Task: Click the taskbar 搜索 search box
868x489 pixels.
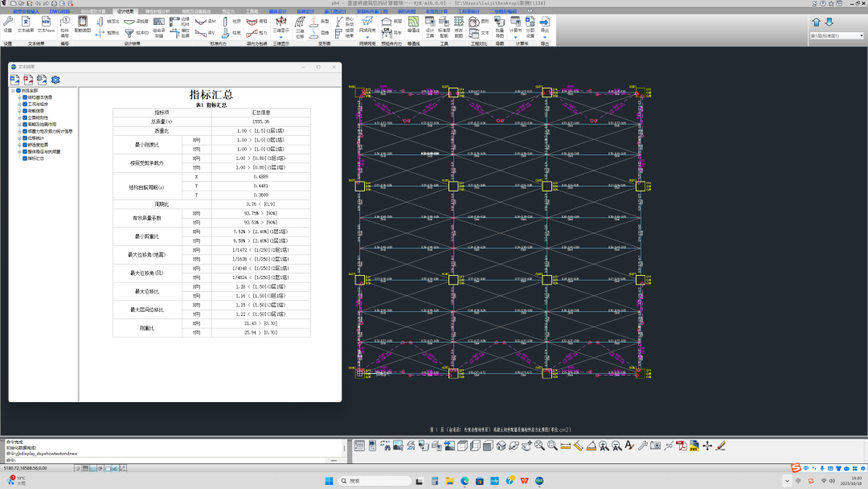Action: (375, 481)
